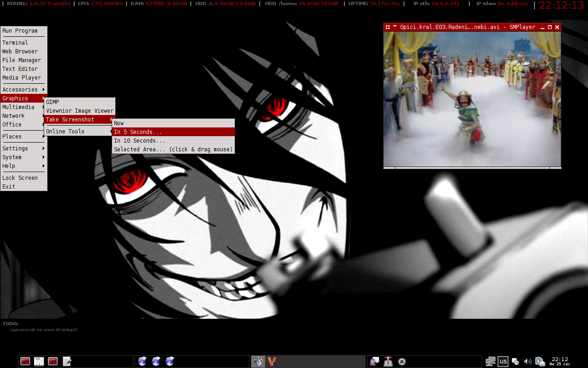Expand the Accessories submenu

tap(24, 90)
